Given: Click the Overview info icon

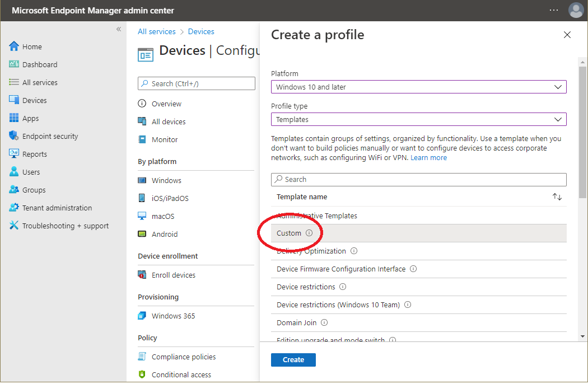Looking at the screenshot, I should [142, 104].
